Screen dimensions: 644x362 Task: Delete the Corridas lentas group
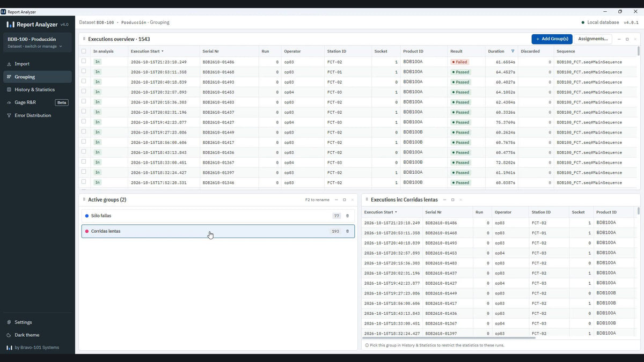[347, 231]
